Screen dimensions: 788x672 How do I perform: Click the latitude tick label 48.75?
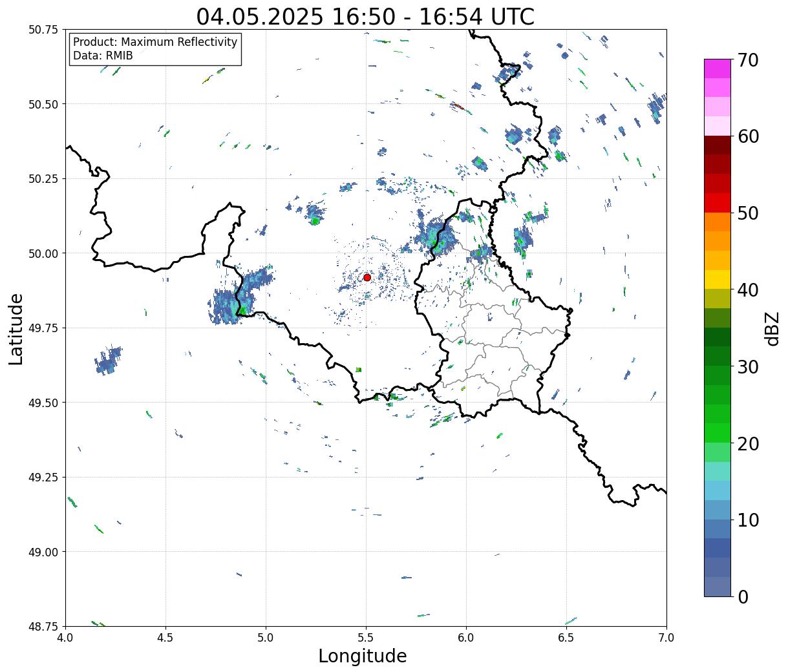coord(44,627)
